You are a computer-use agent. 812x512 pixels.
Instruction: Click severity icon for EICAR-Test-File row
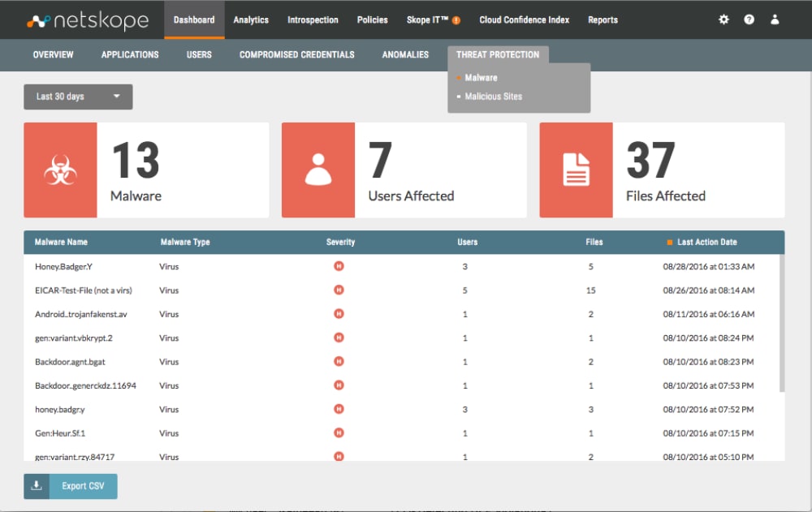[x=339, y=290]
